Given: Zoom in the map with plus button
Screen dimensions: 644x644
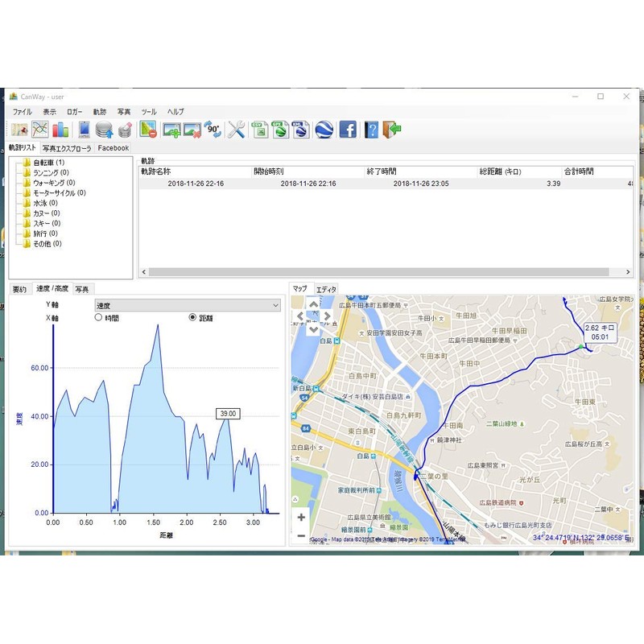Looking at the screenshot, I should point(301,518).
